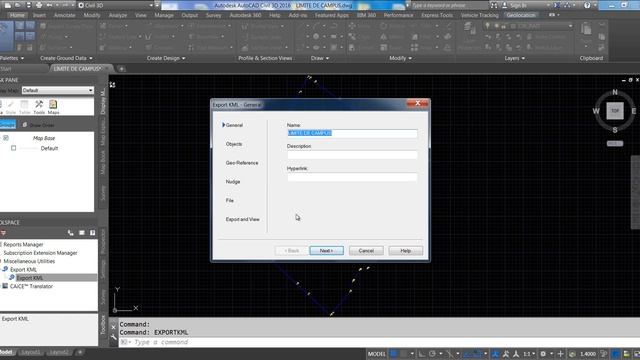The image size is (640, 360).
Task: Click the command line input box
Action: tap(380, 342)
